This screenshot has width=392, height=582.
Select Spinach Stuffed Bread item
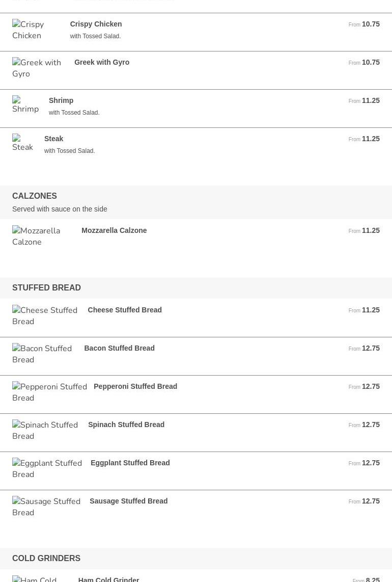pyautogui.click(x=126, y=425)
